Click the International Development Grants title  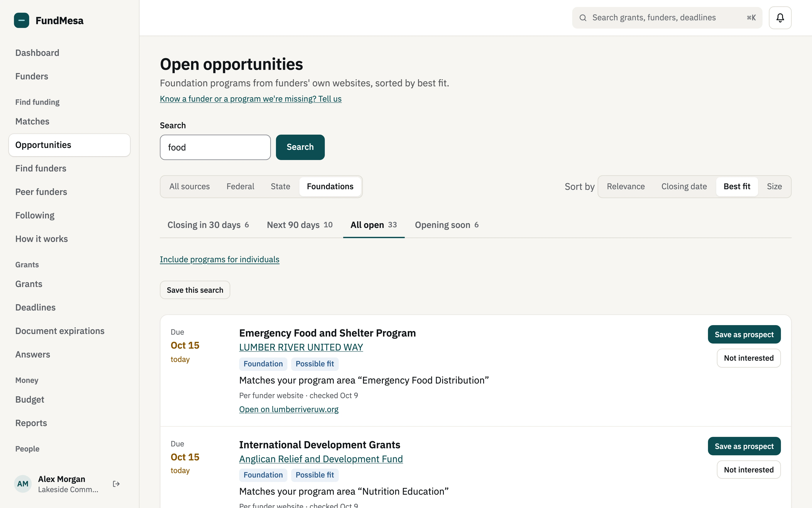coord(320,445)
